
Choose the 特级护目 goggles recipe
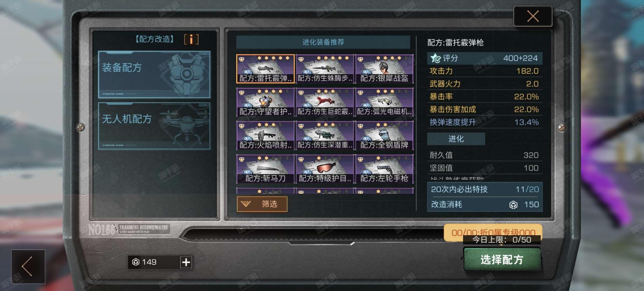tap(325, 169)
